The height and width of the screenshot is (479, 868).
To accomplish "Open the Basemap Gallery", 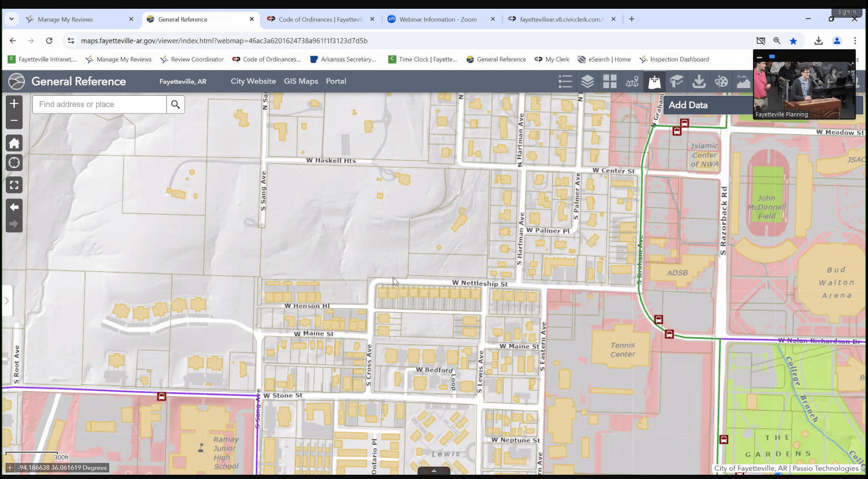I will tap(609, 81).
